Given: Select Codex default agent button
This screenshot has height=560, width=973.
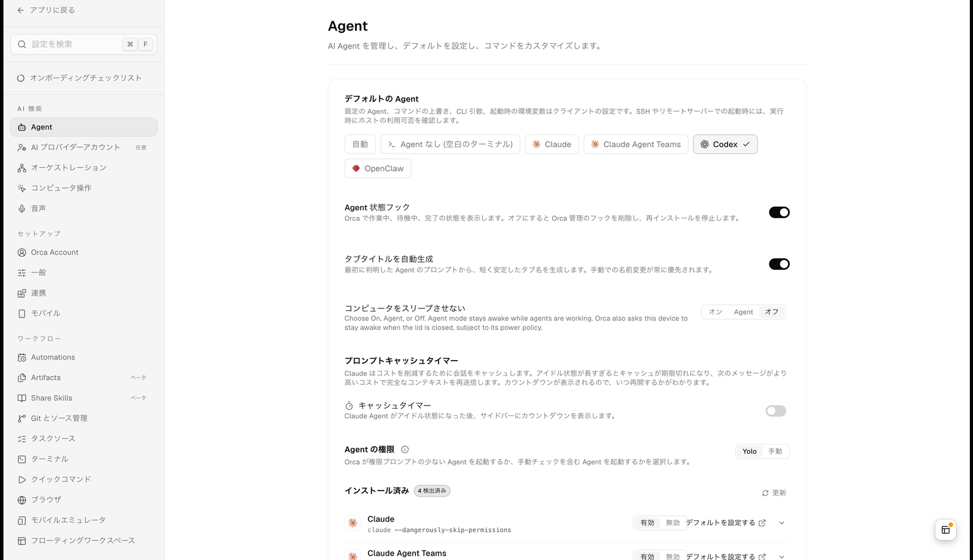Looking at the screenshot, I should tap(725, 144).
